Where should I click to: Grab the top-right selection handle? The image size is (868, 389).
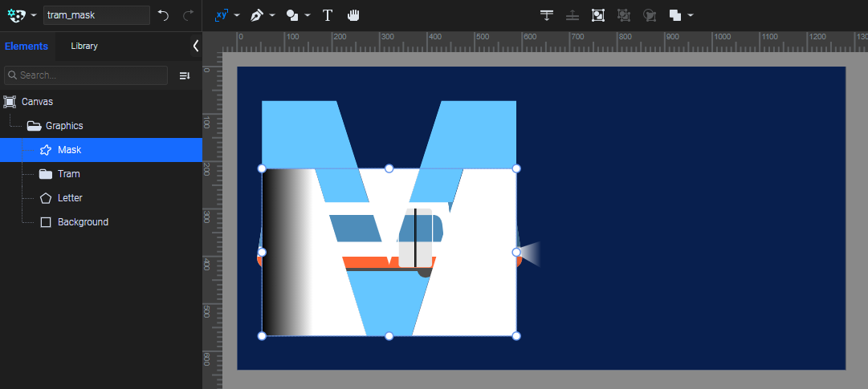(x=516, y=168)
